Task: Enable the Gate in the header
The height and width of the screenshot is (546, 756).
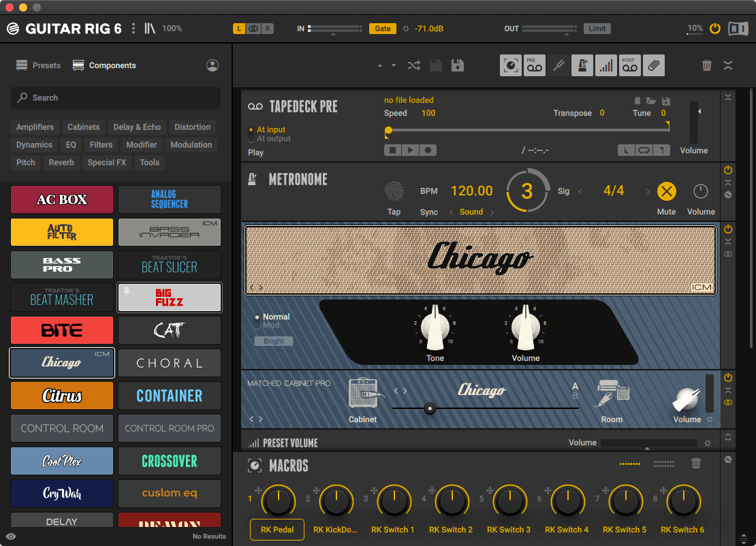Action: [x=382, y=29]
